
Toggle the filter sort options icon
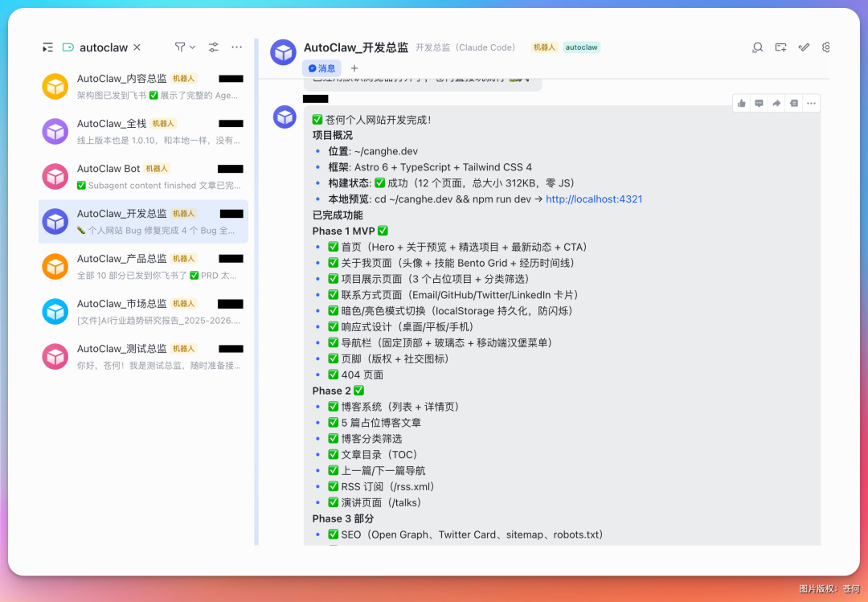pos(213,47)
